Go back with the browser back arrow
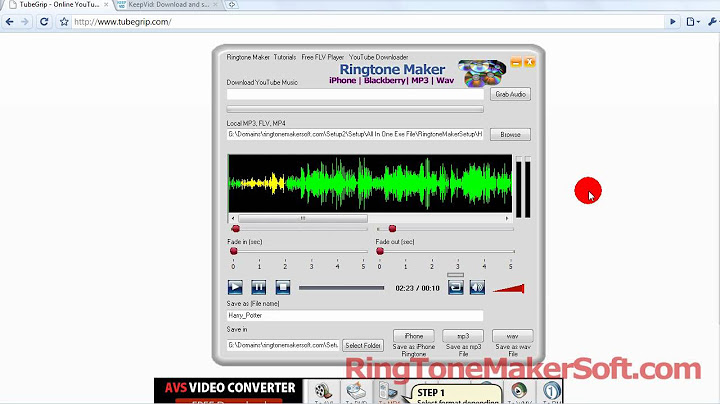Screen dimensions: 720x404 (10, 22)
